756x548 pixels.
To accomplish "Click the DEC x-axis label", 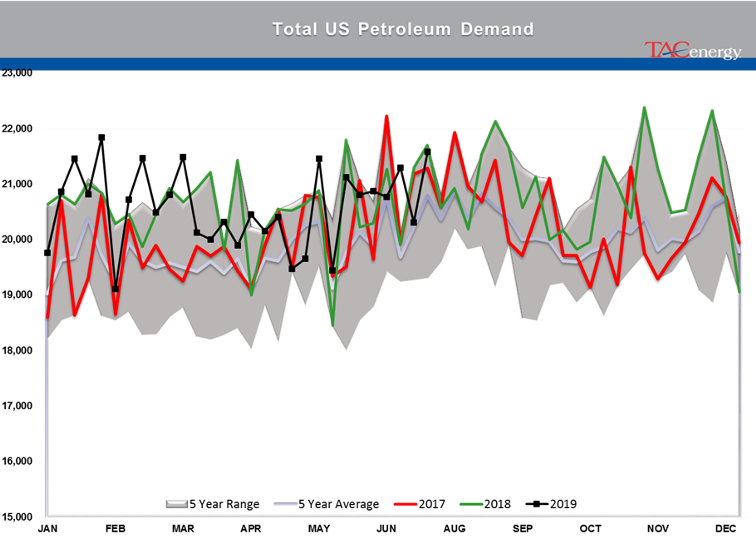I will 726,529.
